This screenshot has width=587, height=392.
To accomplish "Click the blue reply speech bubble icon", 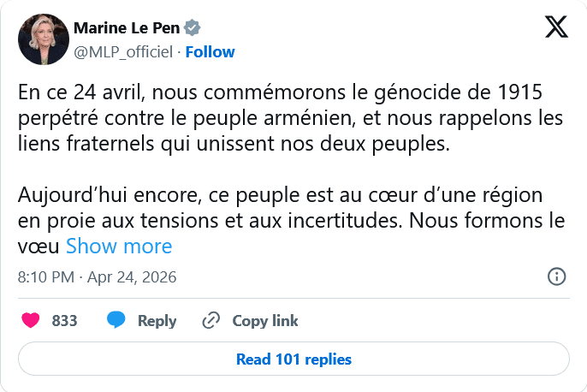I will coord(116,321).
